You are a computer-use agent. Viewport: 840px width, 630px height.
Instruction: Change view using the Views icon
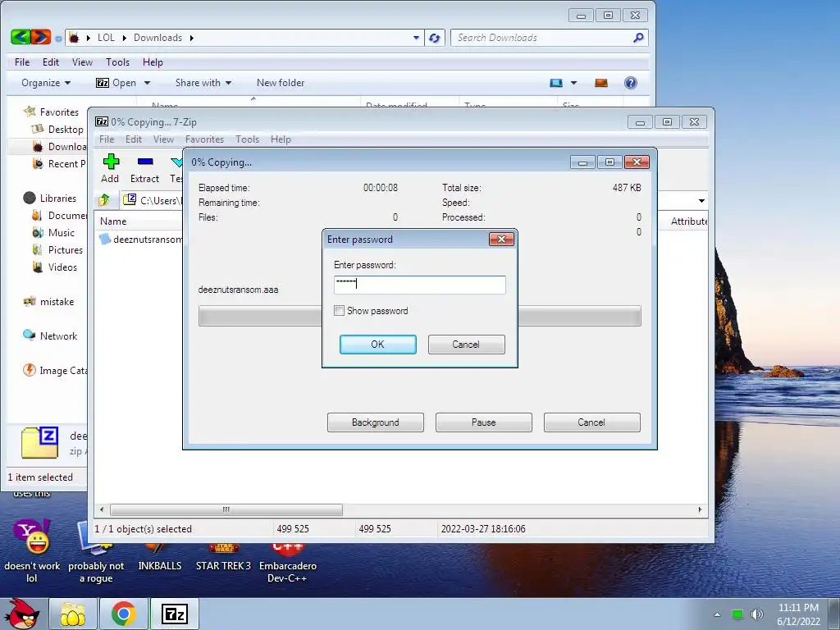[556, 83]
